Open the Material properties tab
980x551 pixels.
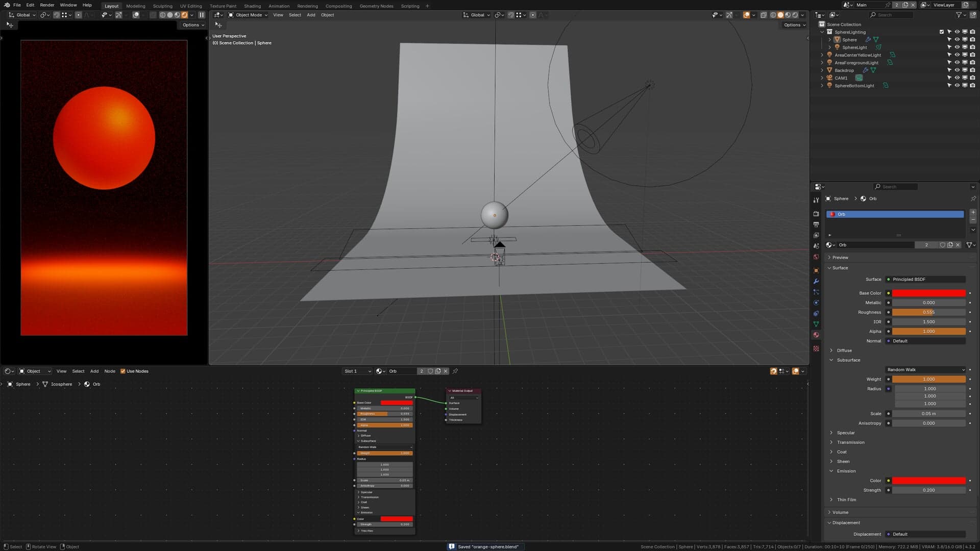tap(816, 335)
